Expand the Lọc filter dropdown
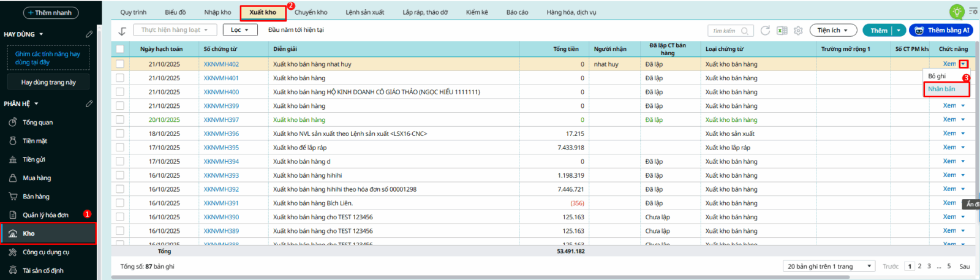 pos(239,30)
